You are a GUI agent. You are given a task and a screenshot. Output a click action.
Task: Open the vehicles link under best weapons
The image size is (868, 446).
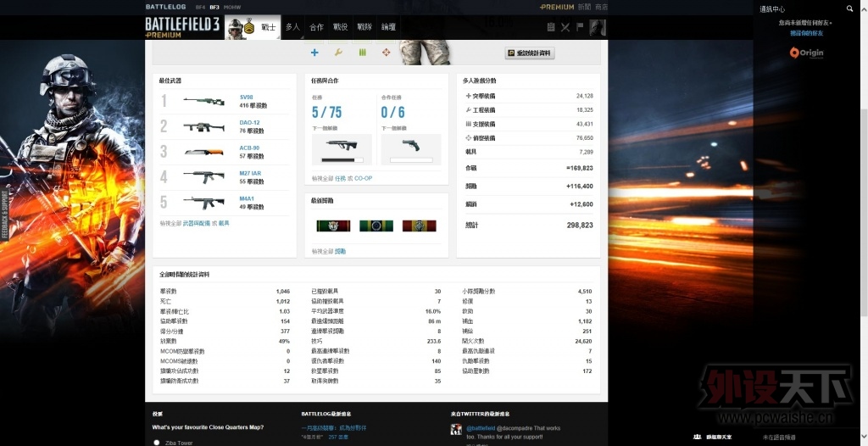click(224, 223)
